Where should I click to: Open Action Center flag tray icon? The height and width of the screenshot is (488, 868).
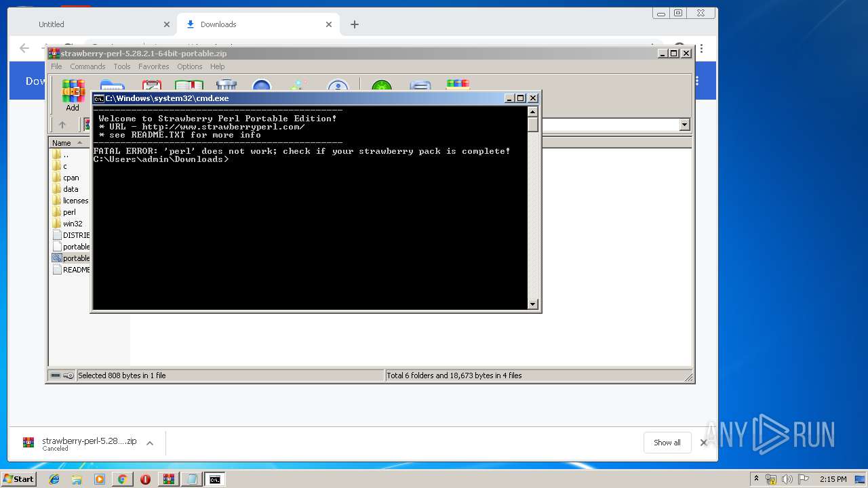pyautogui.click(x=804, y=479)
